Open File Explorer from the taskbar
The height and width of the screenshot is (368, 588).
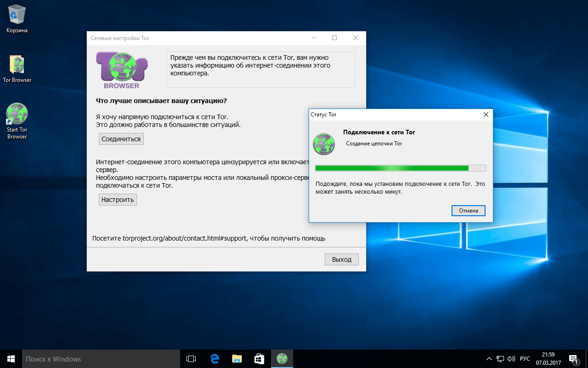[237, 359]
